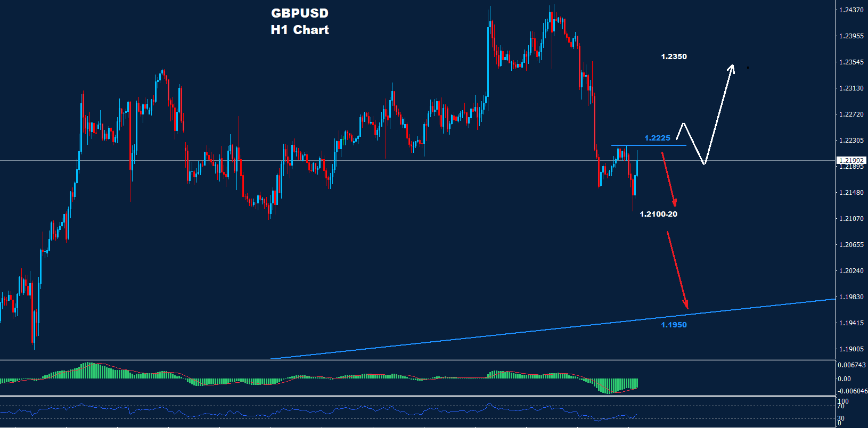Click the 1.23545 price axis label

point(851,62)
